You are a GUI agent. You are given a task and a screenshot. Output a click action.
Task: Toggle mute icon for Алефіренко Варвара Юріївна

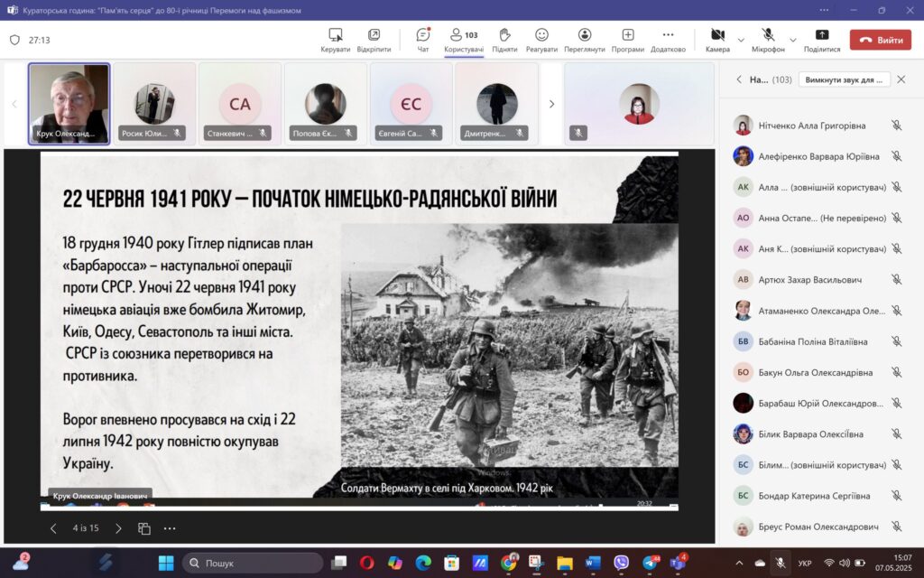point(896,156)
